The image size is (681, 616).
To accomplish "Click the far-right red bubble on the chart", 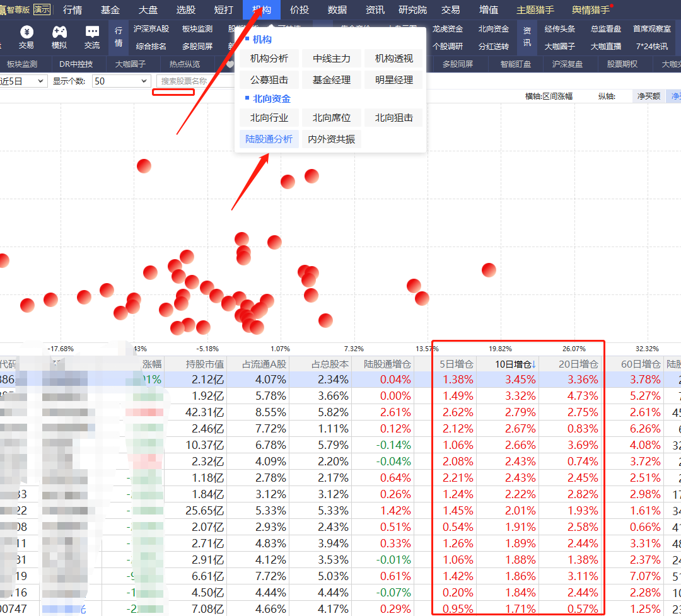I will [x=489, y=270].
